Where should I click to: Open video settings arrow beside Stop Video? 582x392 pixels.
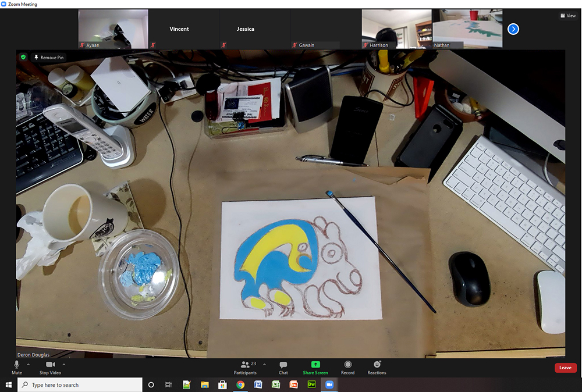[x=64, y=365]
